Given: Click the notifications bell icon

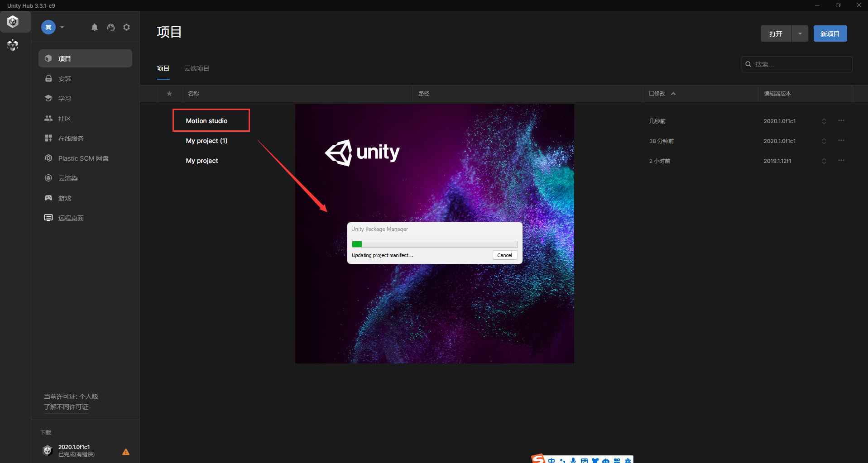Looking at the screenshot, I should pos(95,27).
